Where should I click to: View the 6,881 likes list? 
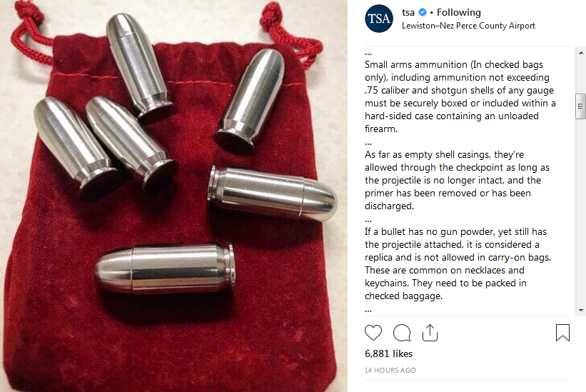pos(388,353)
